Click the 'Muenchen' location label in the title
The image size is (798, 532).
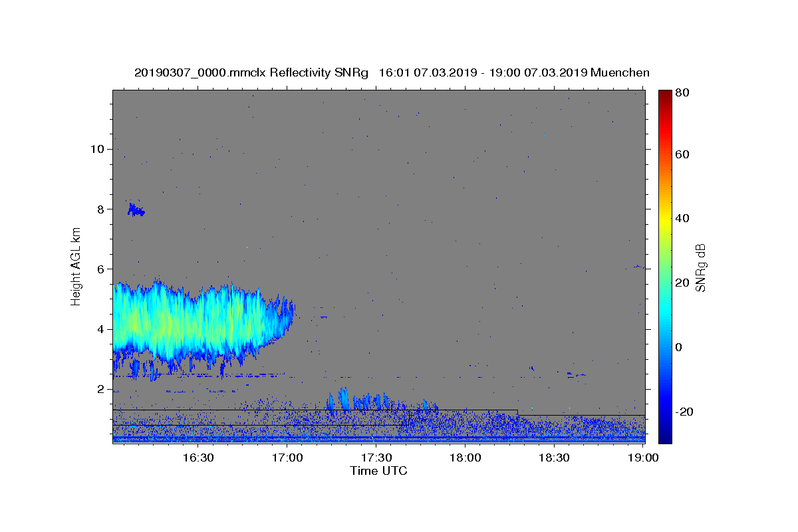click(620, 72)
